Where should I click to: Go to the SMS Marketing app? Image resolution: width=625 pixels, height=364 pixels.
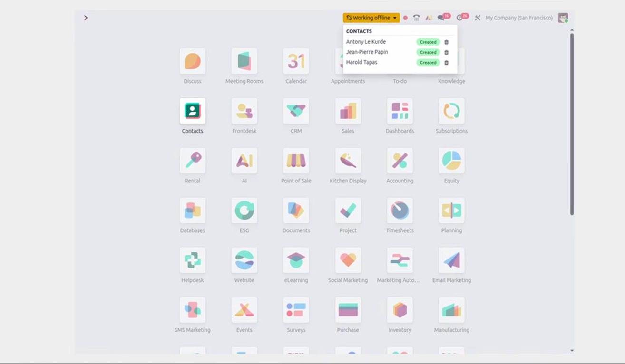pos(193,310)
